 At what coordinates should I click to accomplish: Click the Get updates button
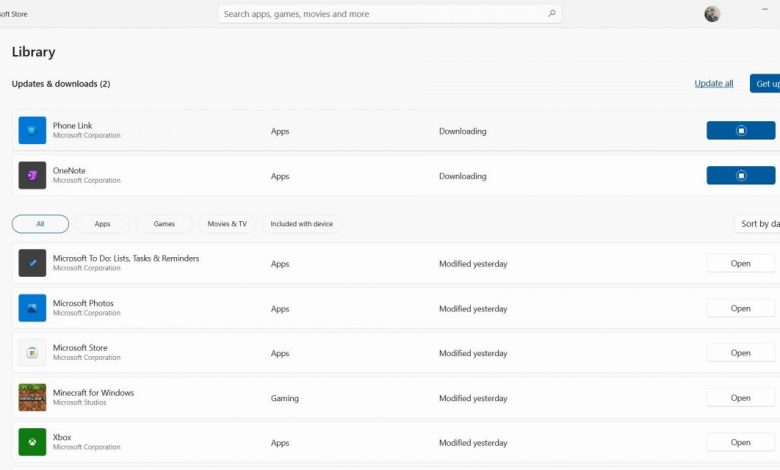click(765, 84)
